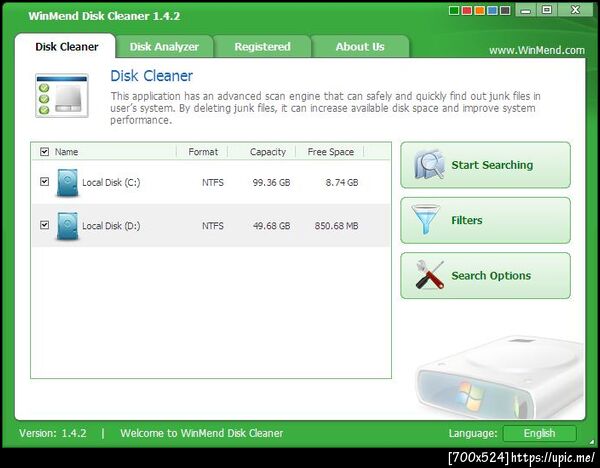This screenshot has height=468, width=600.
Task: Sort by the Name column header
Action: pyautogui.click(x=66, y=152)
